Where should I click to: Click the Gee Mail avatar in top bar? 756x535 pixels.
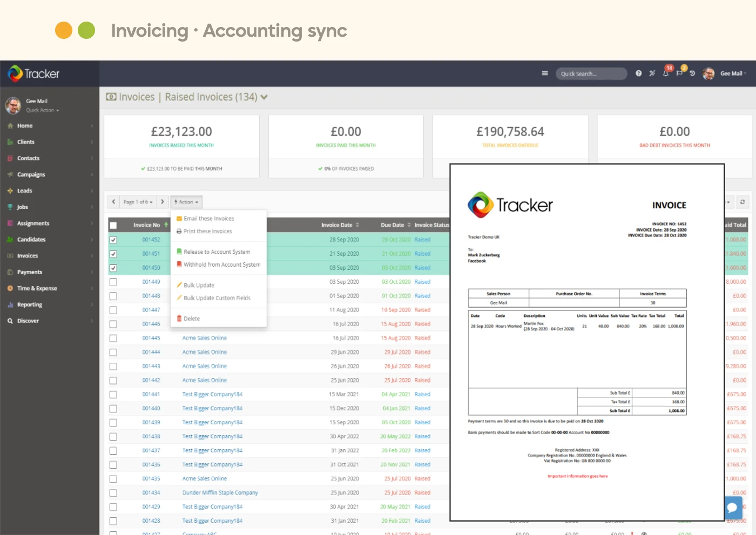tap(708, 73)
